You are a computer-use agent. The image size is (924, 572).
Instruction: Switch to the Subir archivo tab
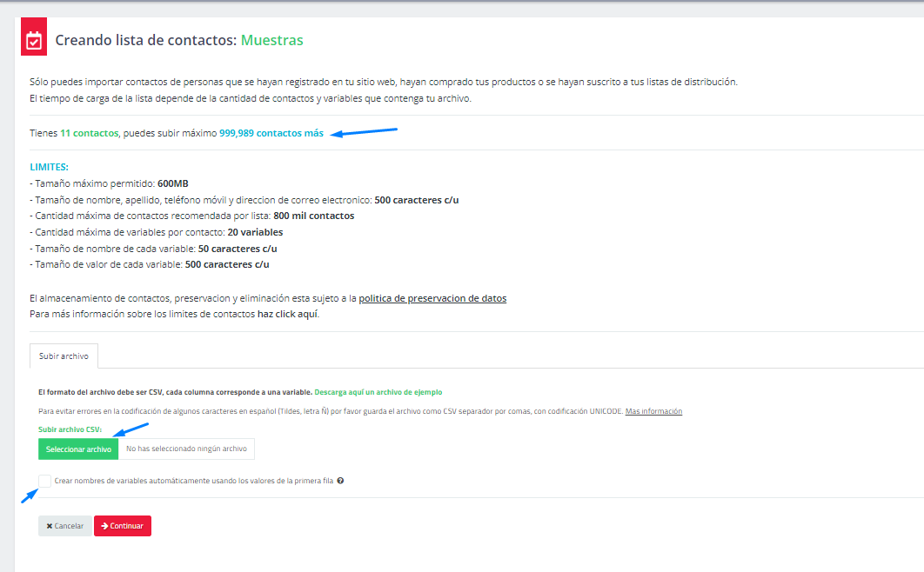tap(64, 356)
